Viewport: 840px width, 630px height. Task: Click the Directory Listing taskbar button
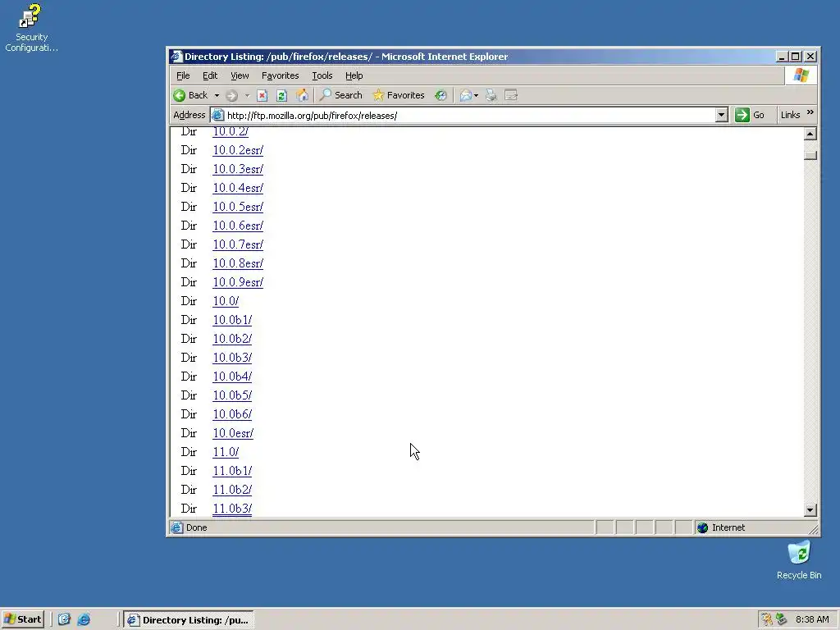click(x=189, y=620)
